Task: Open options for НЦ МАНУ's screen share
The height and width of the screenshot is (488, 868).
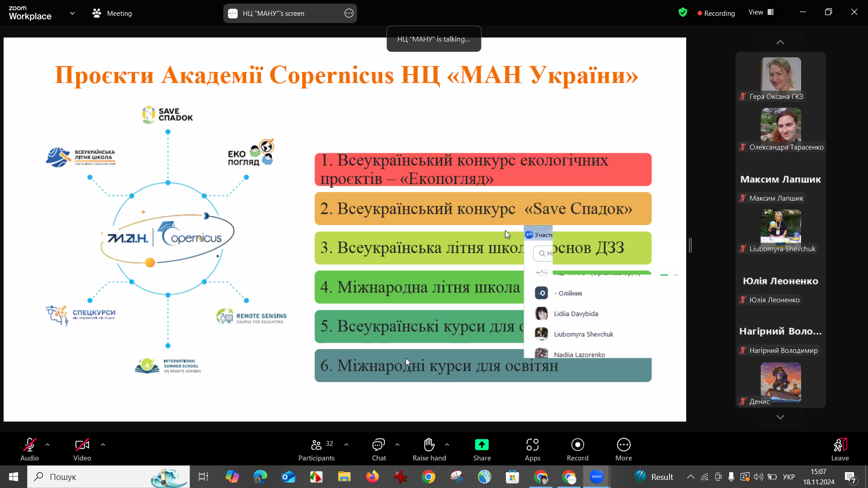Action: point(349,13)
